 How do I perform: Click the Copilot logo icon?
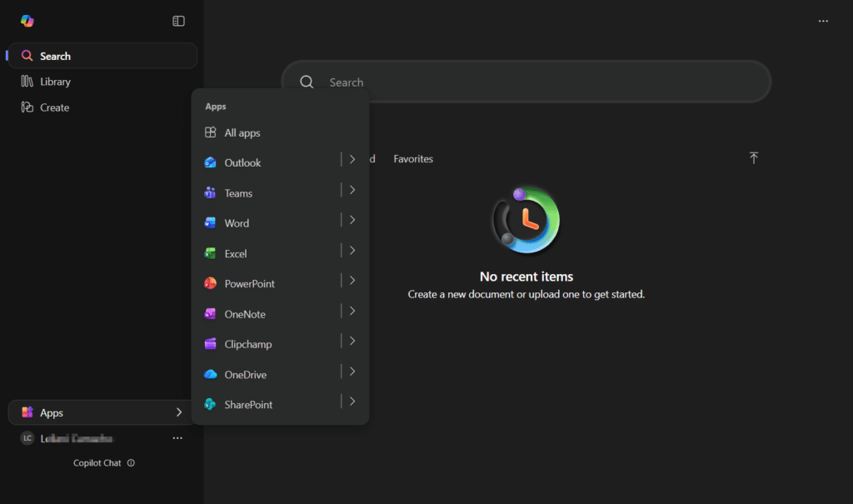(x=27, y=21)
